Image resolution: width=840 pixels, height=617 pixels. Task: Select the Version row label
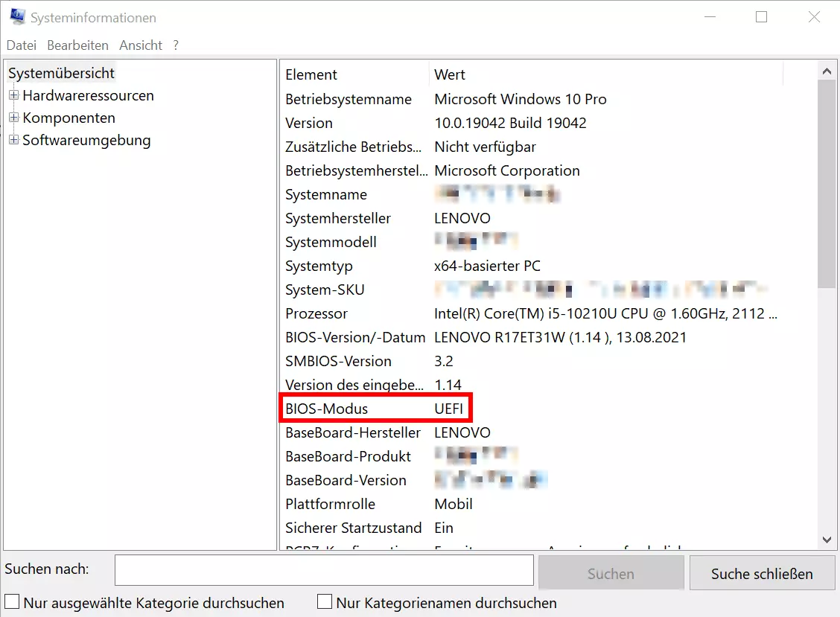tap(309, 124)
